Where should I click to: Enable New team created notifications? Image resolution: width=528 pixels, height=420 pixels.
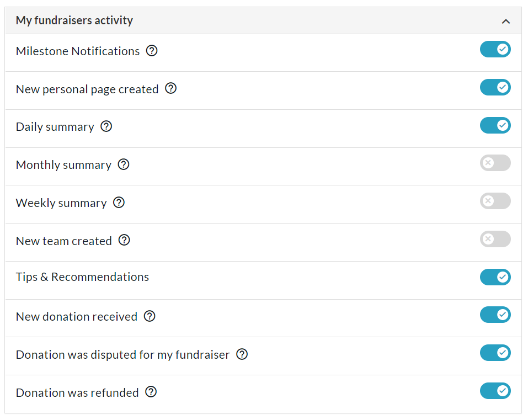[495, 239]
